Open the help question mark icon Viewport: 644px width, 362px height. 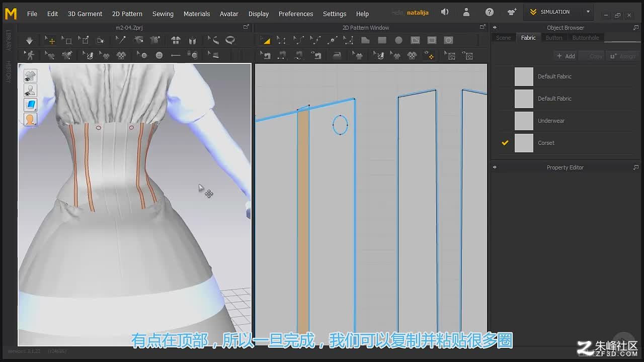click(490, 12)
